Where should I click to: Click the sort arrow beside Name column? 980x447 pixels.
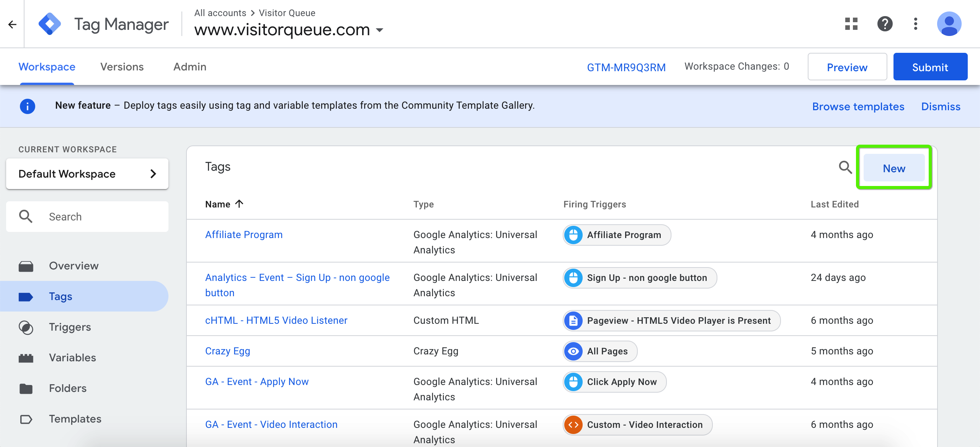pyautogui.click(x=239, y=204)
